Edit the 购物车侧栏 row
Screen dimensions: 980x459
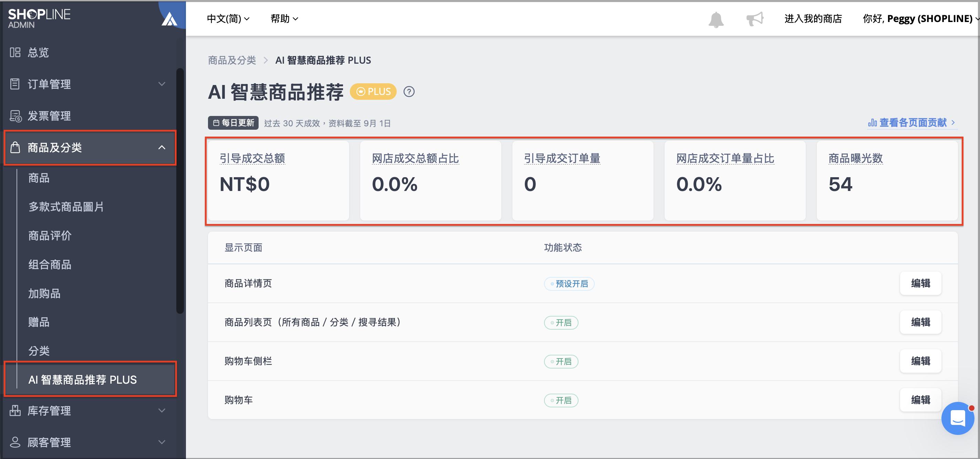tap(920, 361)
